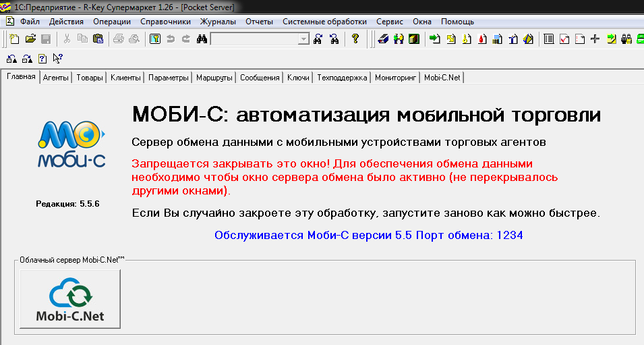Click the green arrow document icon
Screen dimensions: 644x345
point(434,39)
